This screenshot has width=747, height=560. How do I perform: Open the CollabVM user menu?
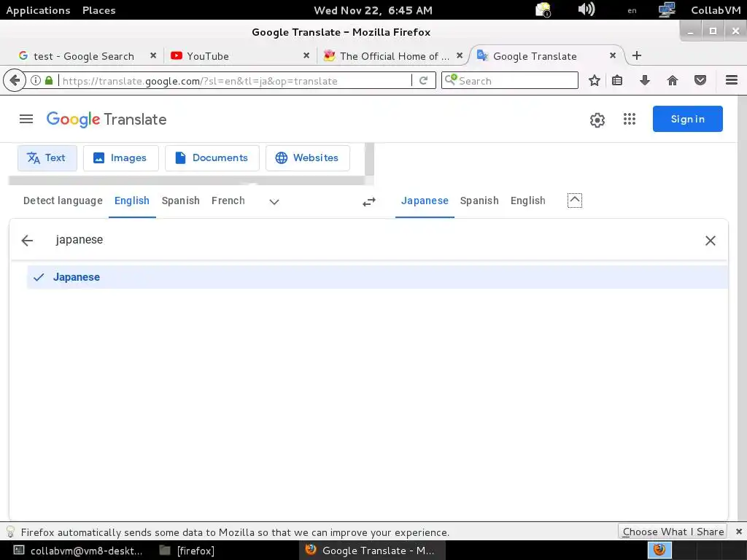point(716,10)
